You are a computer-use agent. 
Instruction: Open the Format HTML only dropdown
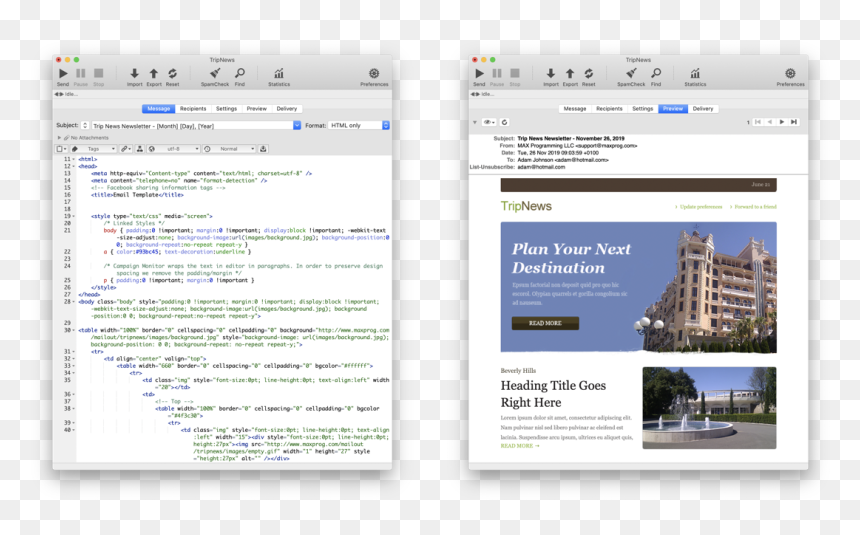coord(359,125)
